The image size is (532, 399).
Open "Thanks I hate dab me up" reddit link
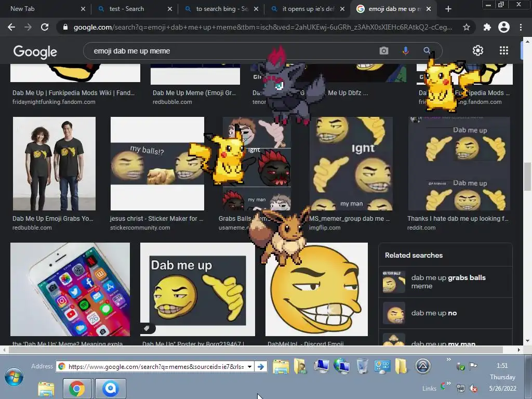pyautogui.click(x=458, y=219)
